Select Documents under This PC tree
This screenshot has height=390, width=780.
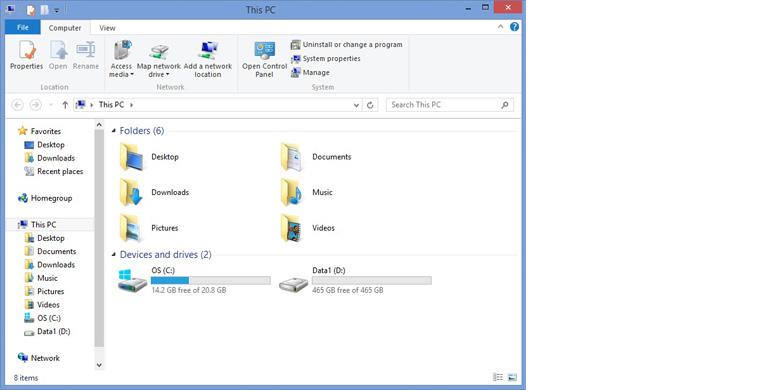click(x=50, y=252)
